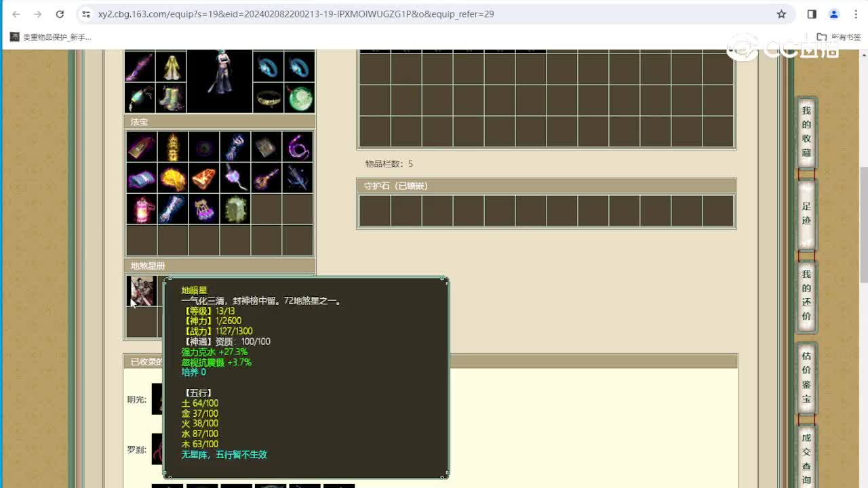Go back in the browser
The width and height of the screenshot is (868, 488).
16,14
